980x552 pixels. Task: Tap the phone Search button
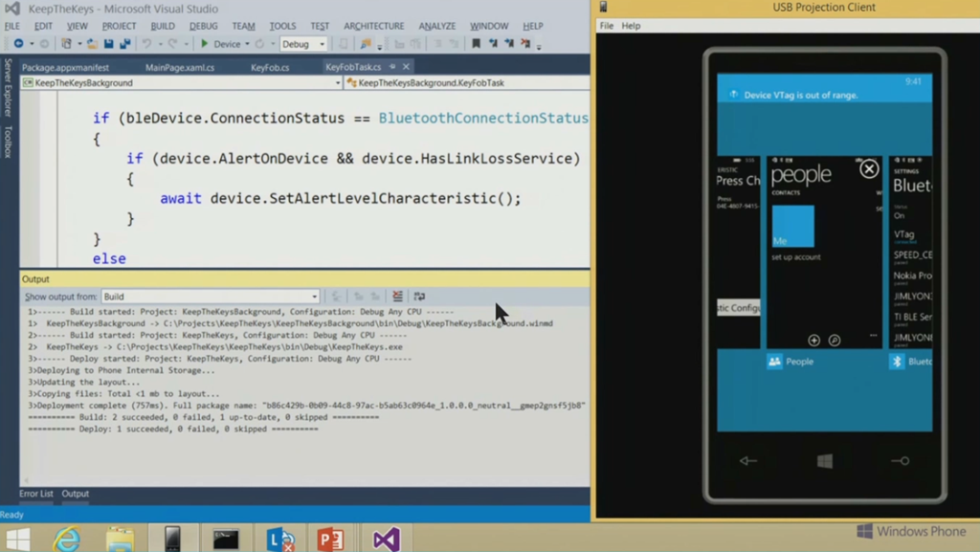click(900, 461)
